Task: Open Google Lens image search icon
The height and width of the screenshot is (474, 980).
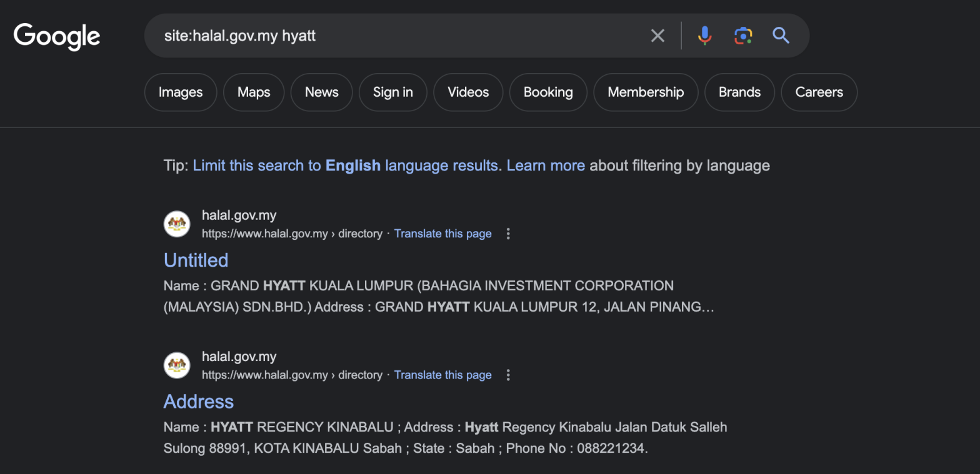Action: click(x=742, y=36)
